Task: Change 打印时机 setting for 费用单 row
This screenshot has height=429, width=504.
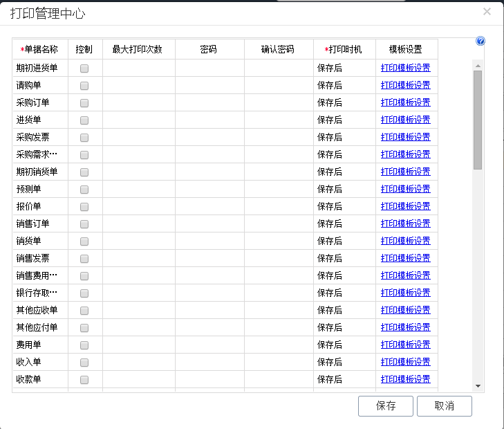Action: point(344,345)
